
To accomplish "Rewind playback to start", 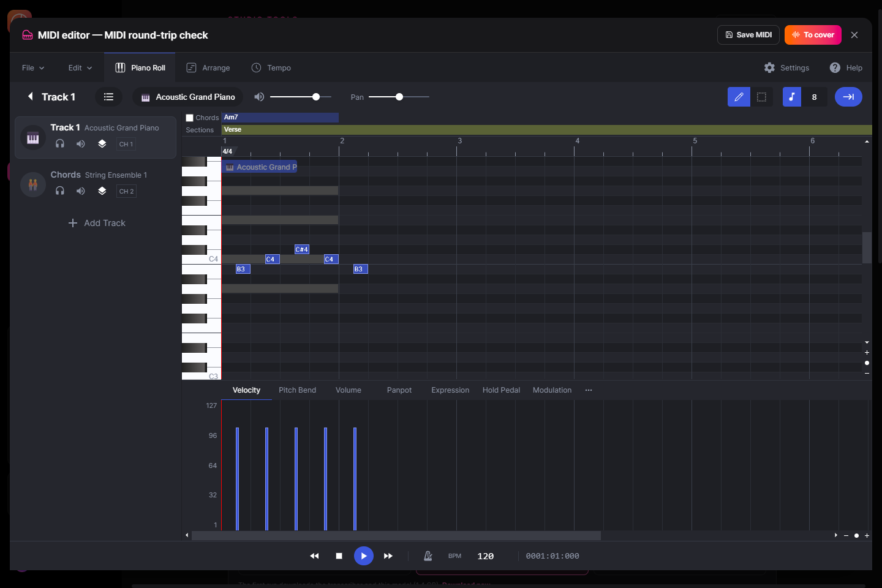I will coord(315,556).
